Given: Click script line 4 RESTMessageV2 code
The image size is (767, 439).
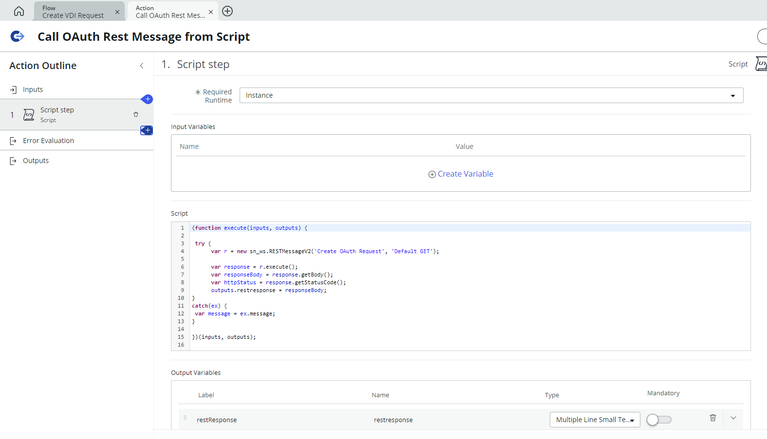Looking at the screenshot, I should click(325, 251).
